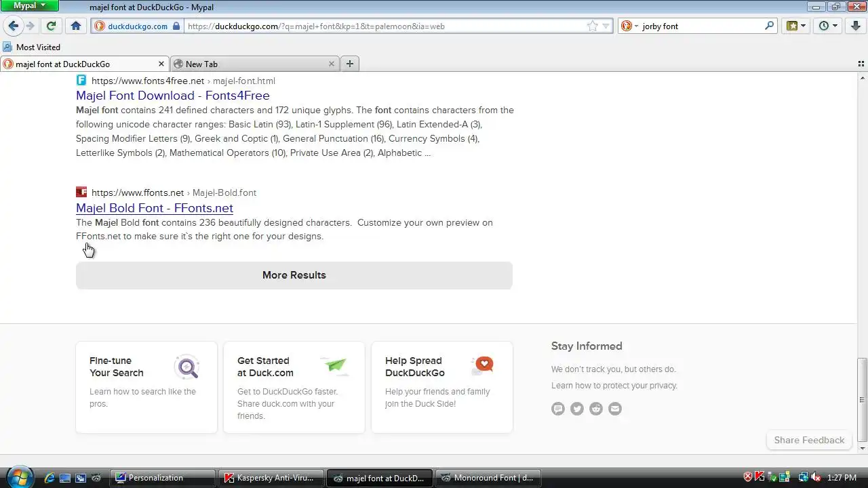The height and width of the screenshot is (488, 868).
Task: Click the volume muted tray icon
Action: click(x=814, y=478)
